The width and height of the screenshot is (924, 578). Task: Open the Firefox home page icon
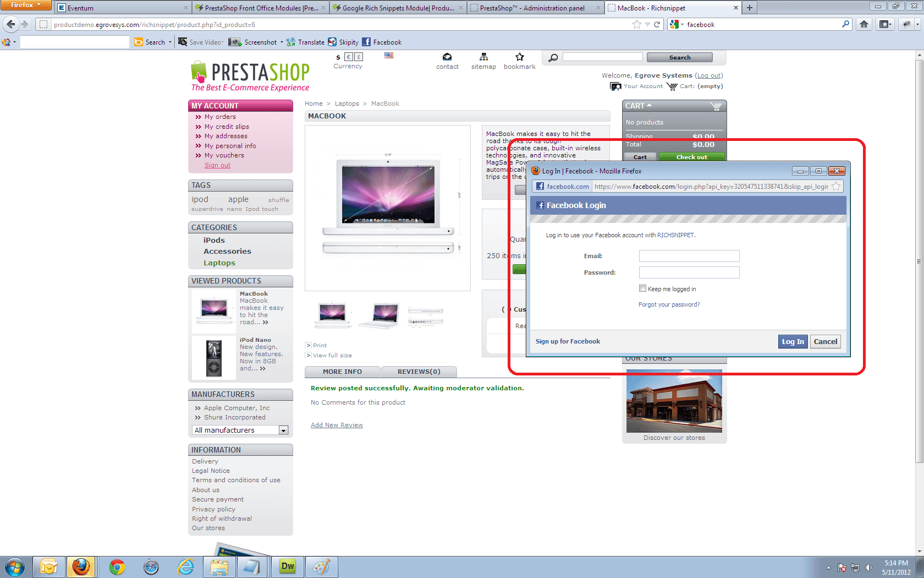tap(864, 24)
